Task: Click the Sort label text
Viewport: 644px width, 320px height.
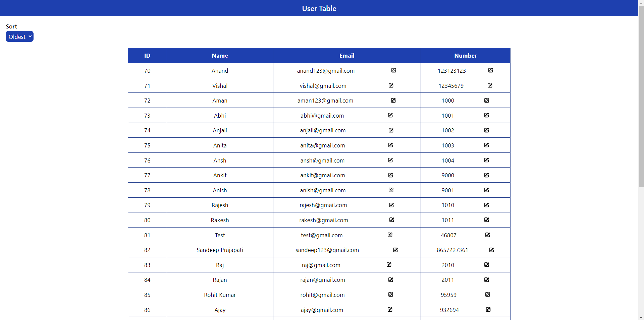Action: point(11,26)
